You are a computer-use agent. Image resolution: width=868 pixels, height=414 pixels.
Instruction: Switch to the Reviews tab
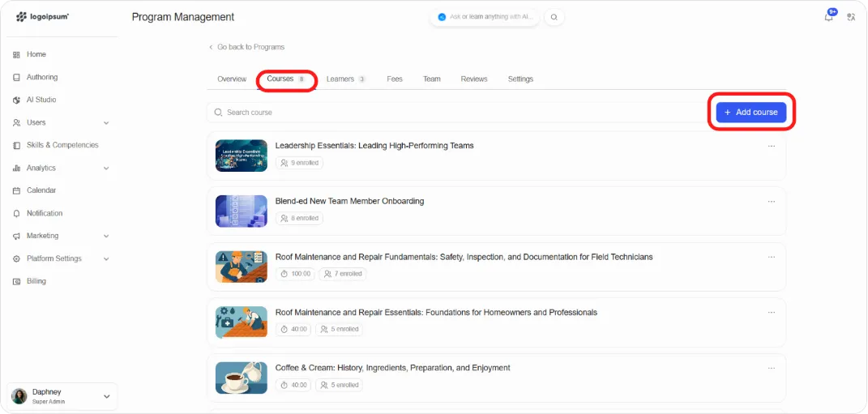474,79
